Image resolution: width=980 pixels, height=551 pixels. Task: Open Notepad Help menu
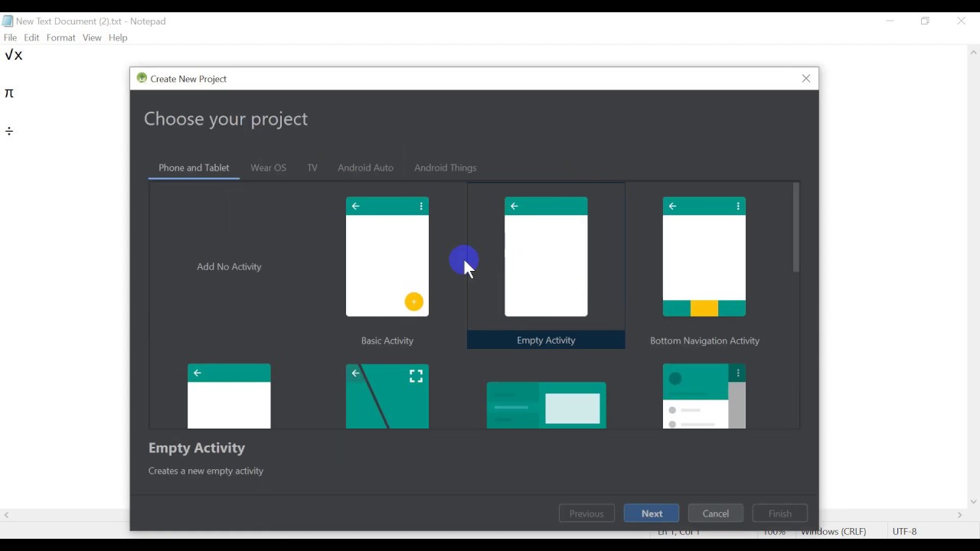pyautogui.click(x=118, y=37)
